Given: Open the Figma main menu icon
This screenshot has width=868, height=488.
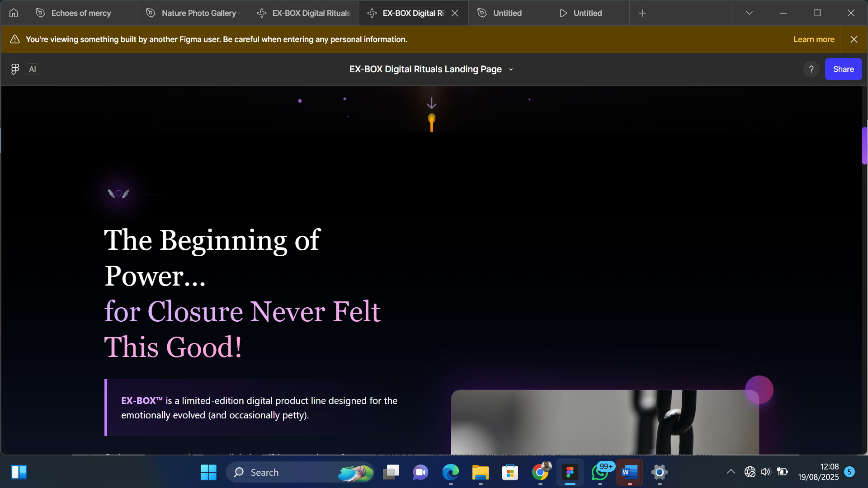Looking at the screenshot, I should (x=15, y=69).
